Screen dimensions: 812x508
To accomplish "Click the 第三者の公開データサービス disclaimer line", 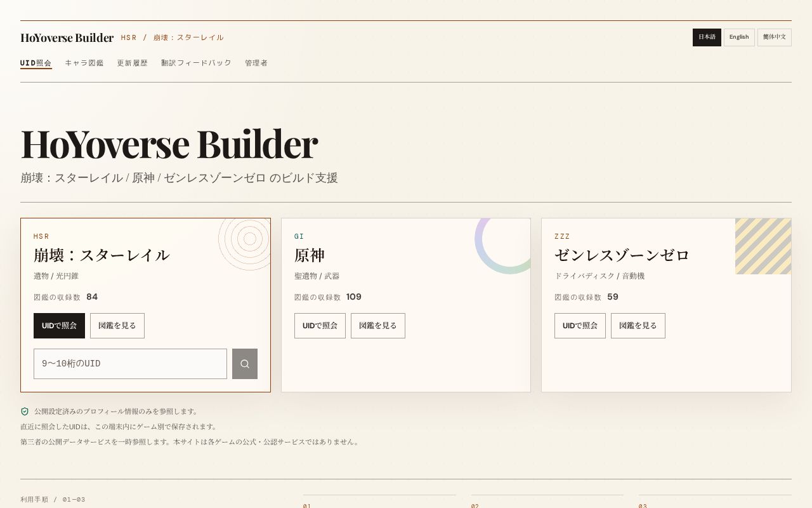I will coord(190,442).
